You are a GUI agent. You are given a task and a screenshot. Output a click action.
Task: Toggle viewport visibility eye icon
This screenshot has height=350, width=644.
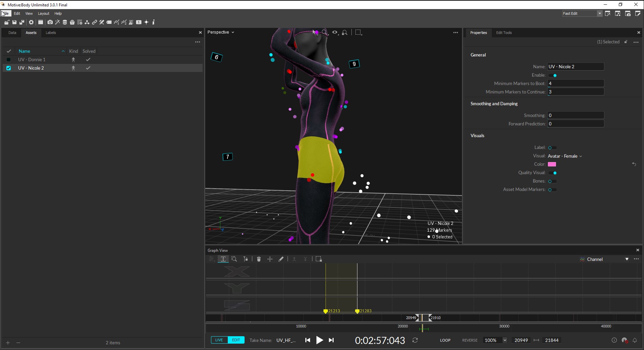tap(335, 32)
